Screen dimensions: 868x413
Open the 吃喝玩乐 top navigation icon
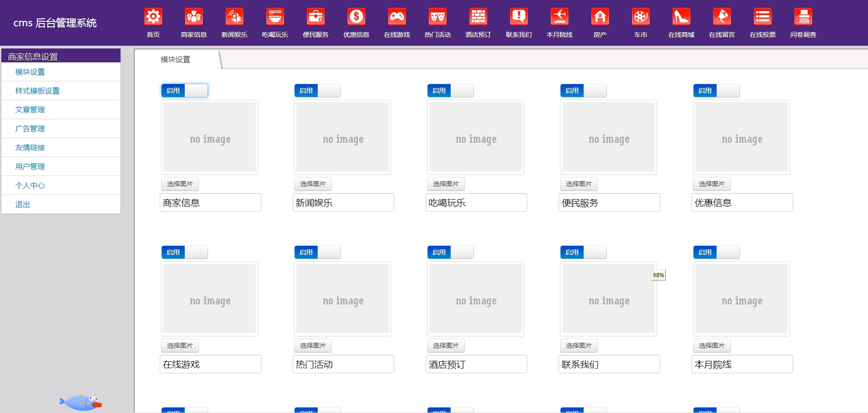(x=275, y=17)
